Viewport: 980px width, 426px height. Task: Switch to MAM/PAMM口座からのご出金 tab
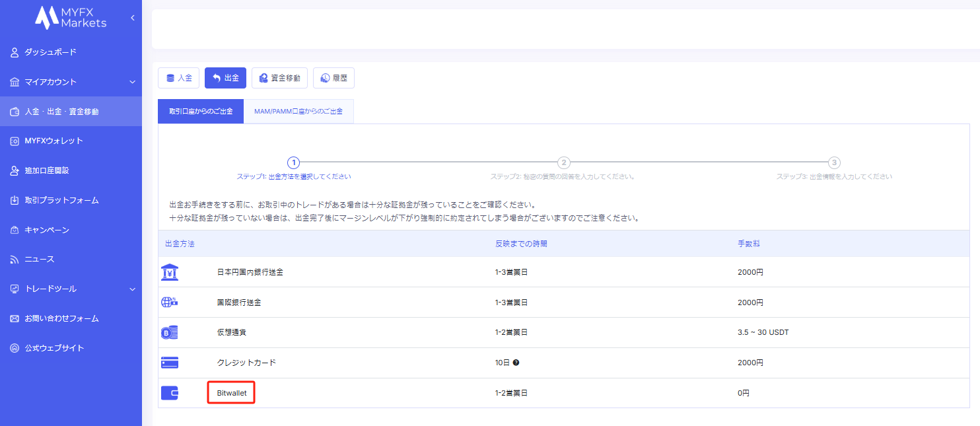(x=298, y=112)
